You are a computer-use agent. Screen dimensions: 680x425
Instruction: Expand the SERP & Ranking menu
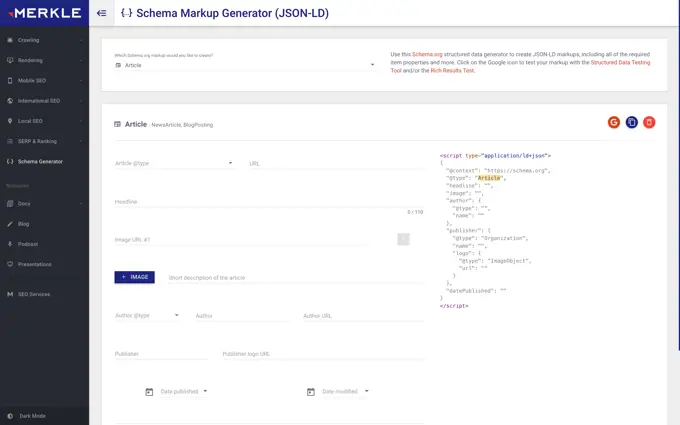pyautogui.click(x=44, y=140)
